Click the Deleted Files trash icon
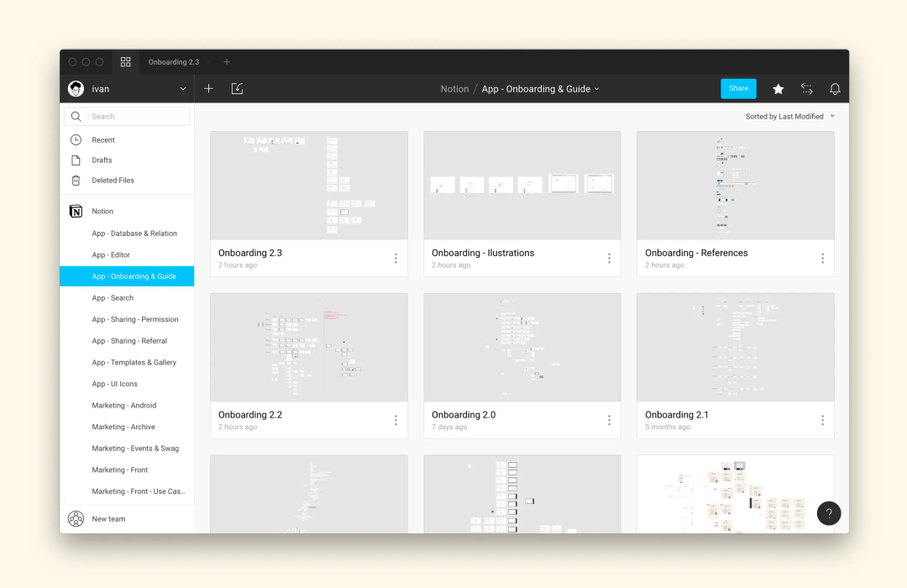The width and height of the screenshot is (907, 588). [x=76, y=181]
